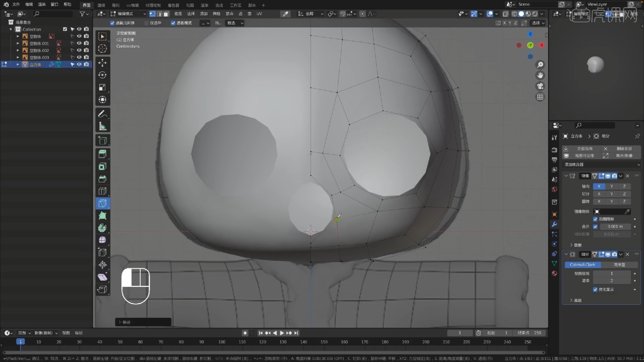Expand the 高级 section in subdivision modifier
This screenshot has width=644, height=362.
(x=576, y=300)
